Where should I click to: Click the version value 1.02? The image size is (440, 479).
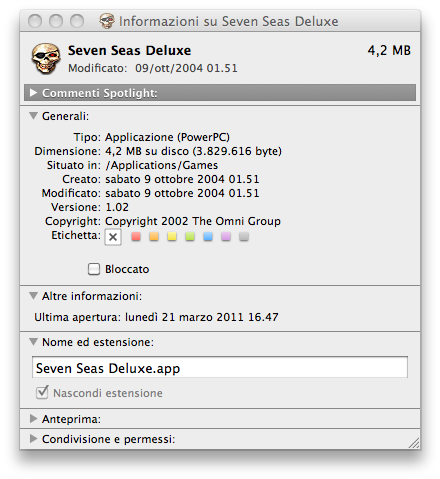click(x=117, y=207)
